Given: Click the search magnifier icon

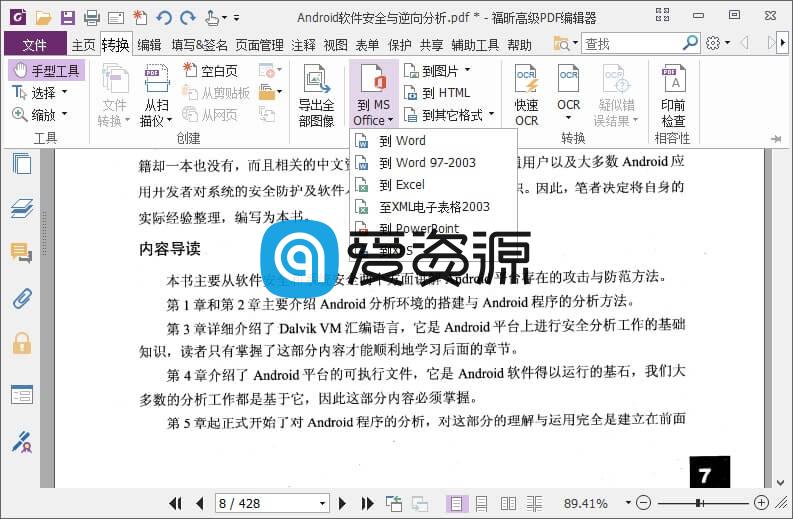Looking at the screenshot, I should pyautogui.click(x=690, y=44).
